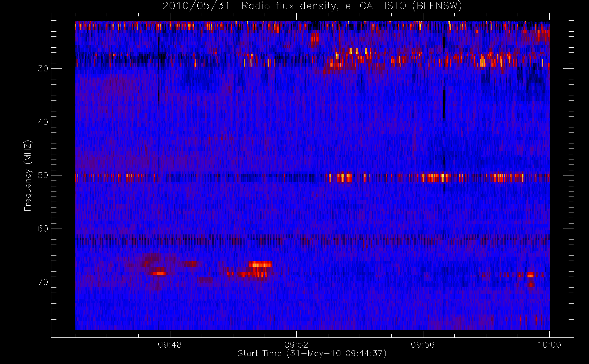Click the frequency tick label '30'
The image size is (589, 364).
[x=43, y=68]
